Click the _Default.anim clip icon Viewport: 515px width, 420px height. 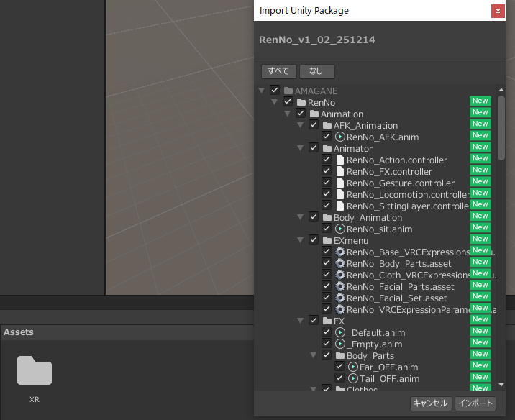pyautogui.click(x=340, y=333)
